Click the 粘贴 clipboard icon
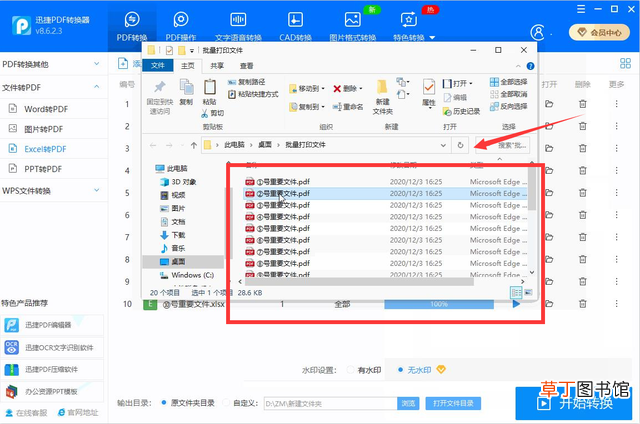Screen dimensions: 640x424 coord(210,87)
